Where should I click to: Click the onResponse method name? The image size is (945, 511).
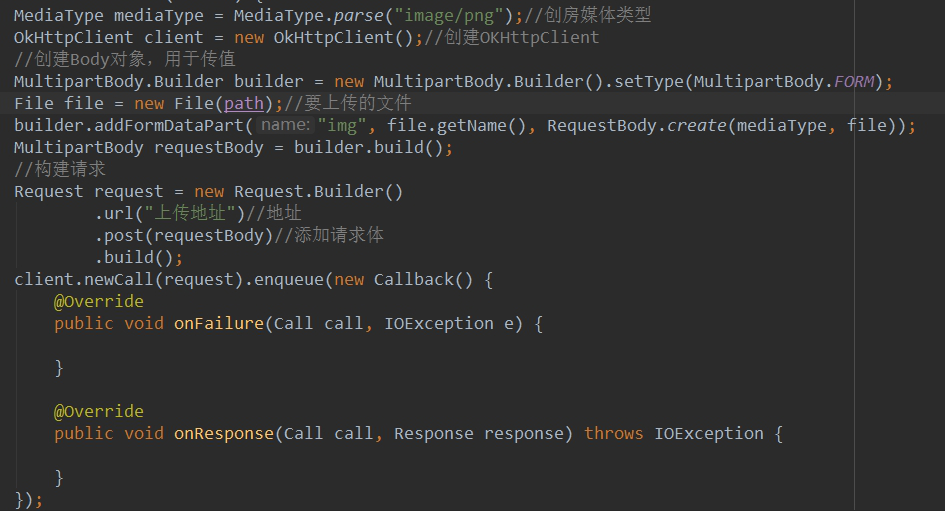click(224, 434)
